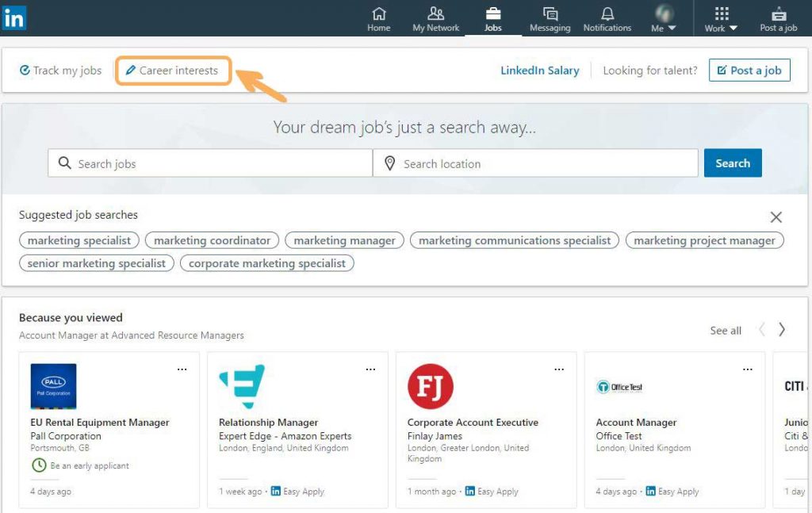
Task: Click the Search jobs input field
Action: pos(210,163)
